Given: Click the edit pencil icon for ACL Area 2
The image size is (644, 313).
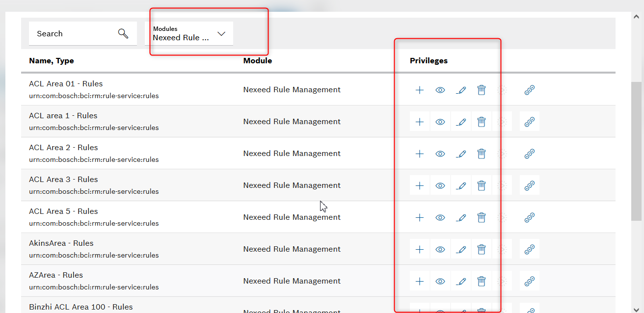Looking at the screenshot, I should pyautogui.click(x=461, y=153).
